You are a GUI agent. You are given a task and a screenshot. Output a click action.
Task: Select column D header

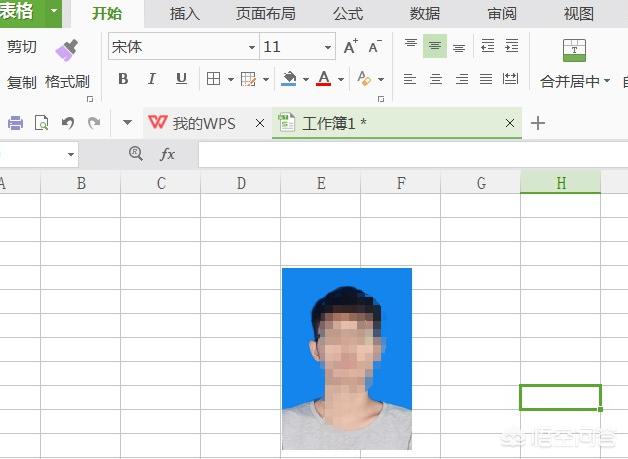[240, 183]
